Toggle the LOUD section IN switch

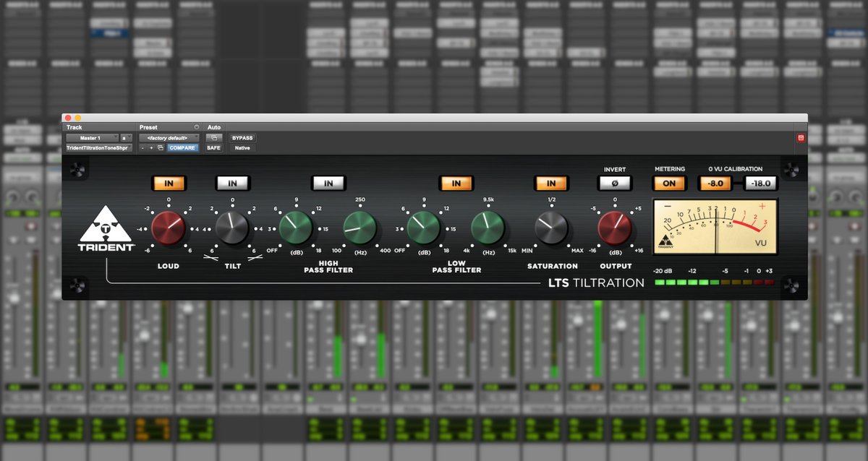pos(169,184)
